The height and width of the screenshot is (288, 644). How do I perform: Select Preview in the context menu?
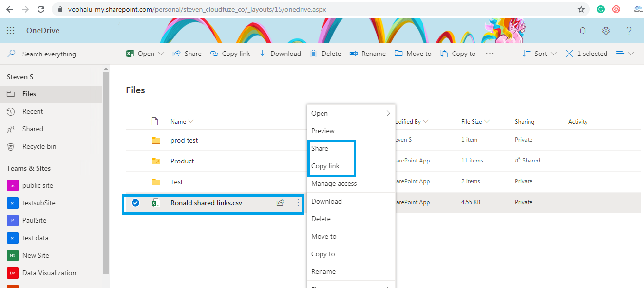tap(322, 131)
